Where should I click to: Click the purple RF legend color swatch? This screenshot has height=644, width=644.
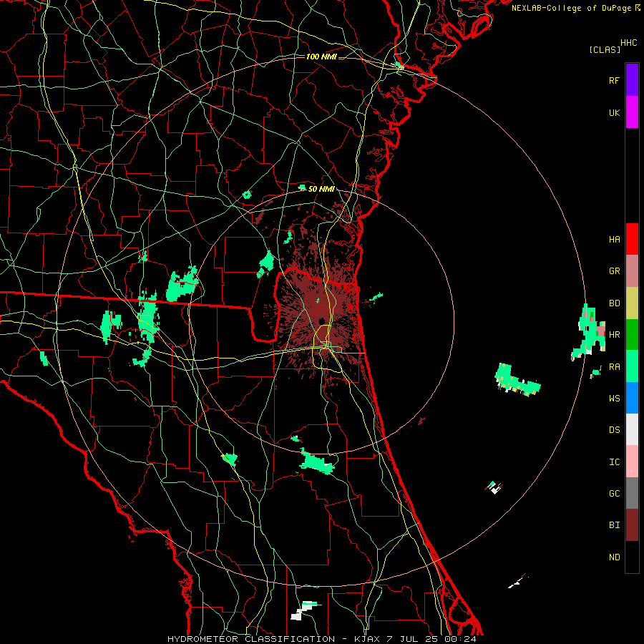point(632,80)
